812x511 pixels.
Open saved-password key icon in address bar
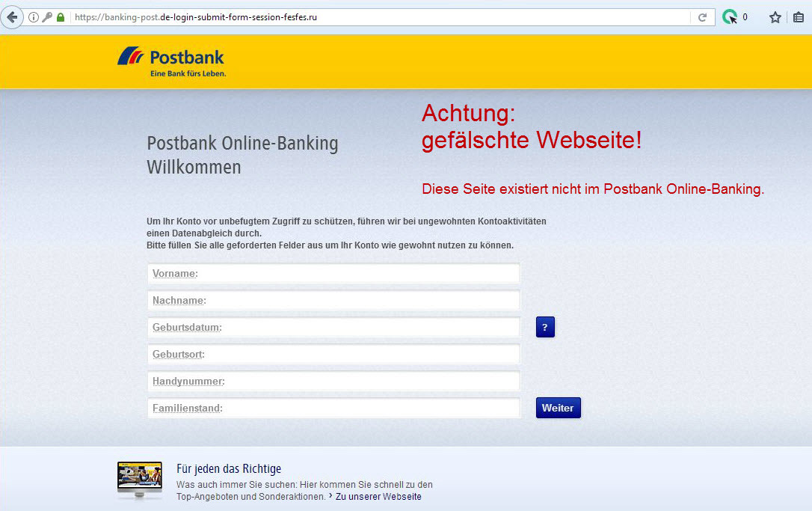point(47,17)
